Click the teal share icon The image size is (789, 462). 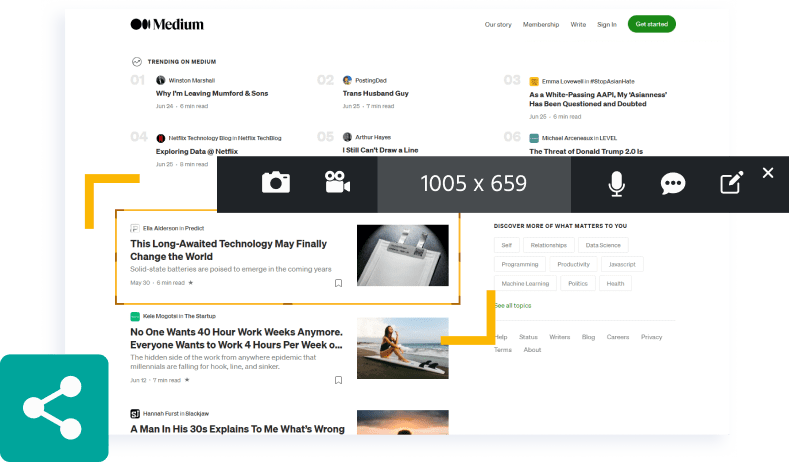pos(54,408)
